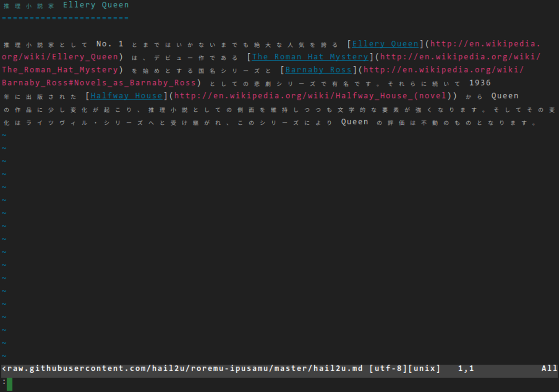Click the underlined 'Ellery Queen' link text
This screenshot has height=392, width=559.
coord(385,44)
